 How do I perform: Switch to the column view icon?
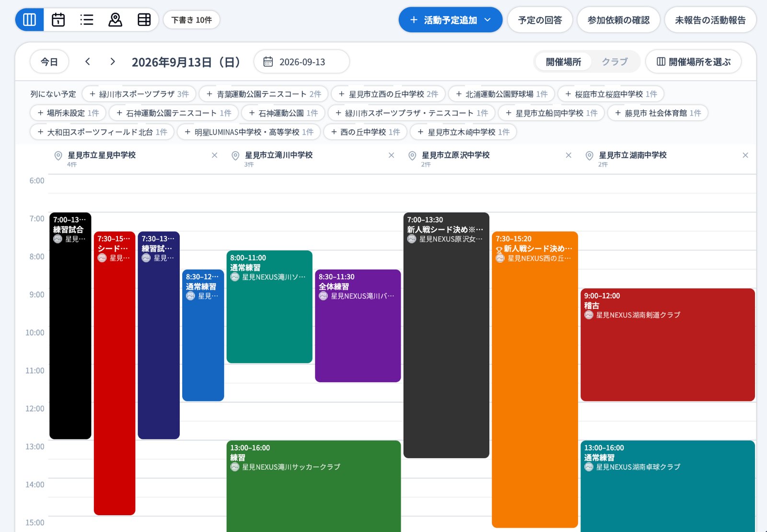pyautogui.click(x=30, y=20)
